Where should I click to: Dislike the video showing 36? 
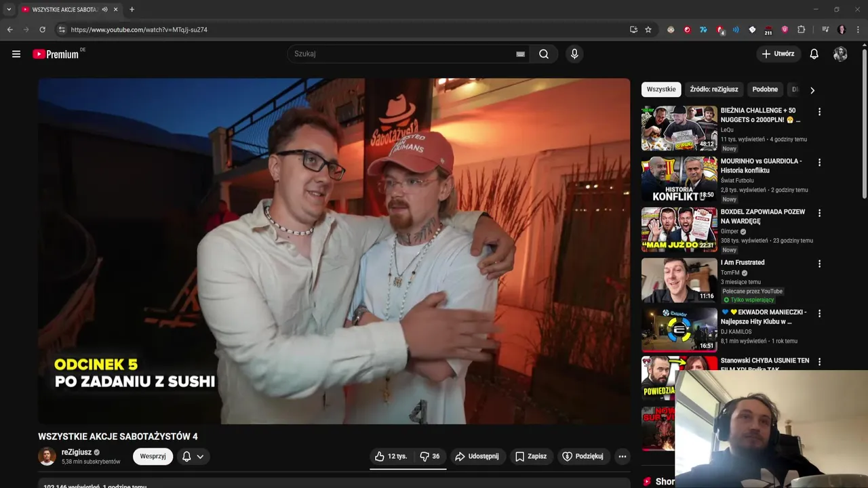[x=430, y=456]
